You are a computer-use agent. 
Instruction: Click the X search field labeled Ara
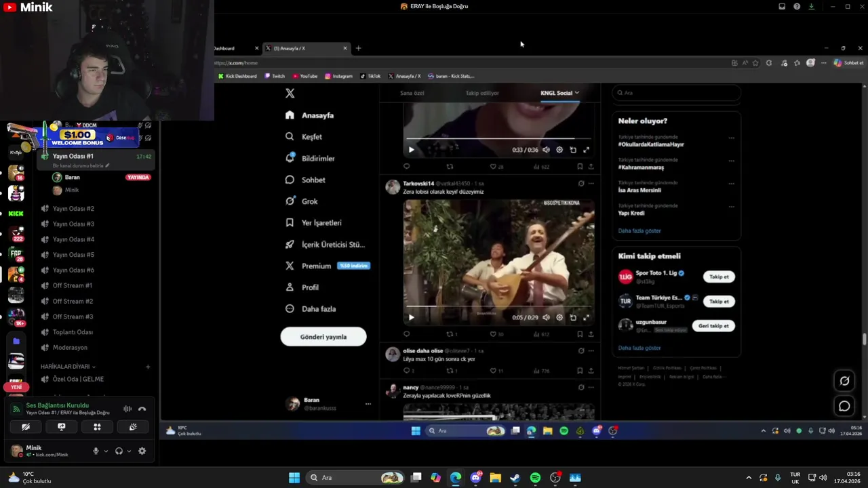[x=676, y=93]
